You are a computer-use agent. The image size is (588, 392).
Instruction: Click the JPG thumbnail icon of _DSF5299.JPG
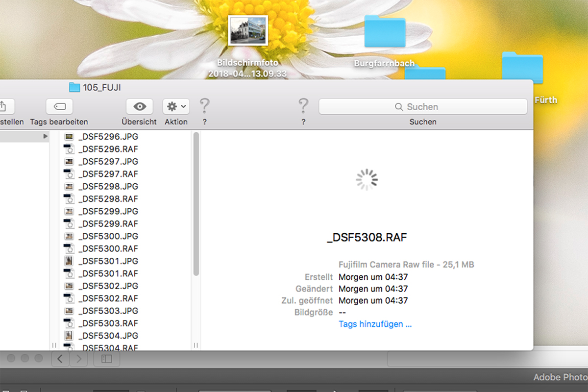click(x=69, y=211)
